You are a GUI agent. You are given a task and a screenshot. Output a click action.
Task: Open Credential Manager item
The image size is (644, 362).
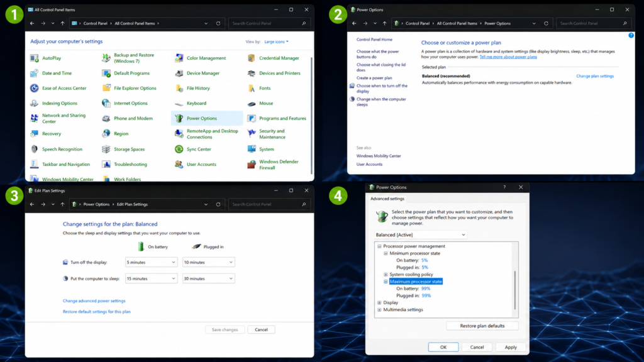[x=273, y=58]
